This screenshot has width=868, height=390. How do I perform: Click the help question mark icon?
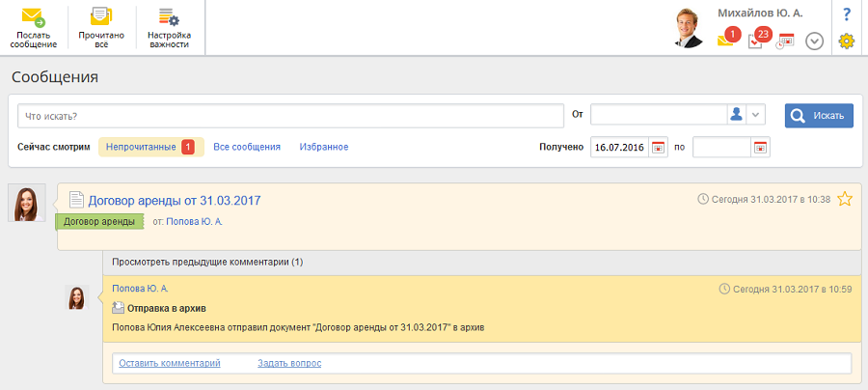pos(847,14)
